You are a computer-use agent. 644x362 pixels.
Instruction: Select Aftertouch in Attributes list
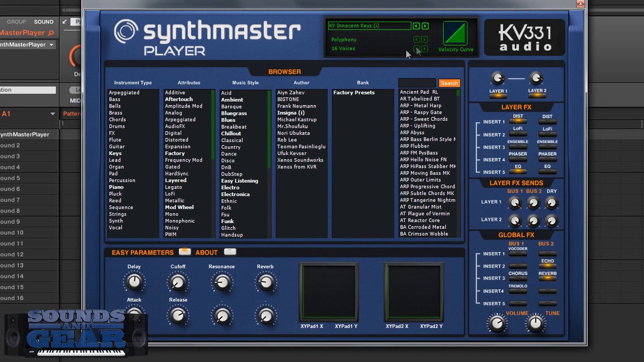click(x=179, y=100)
